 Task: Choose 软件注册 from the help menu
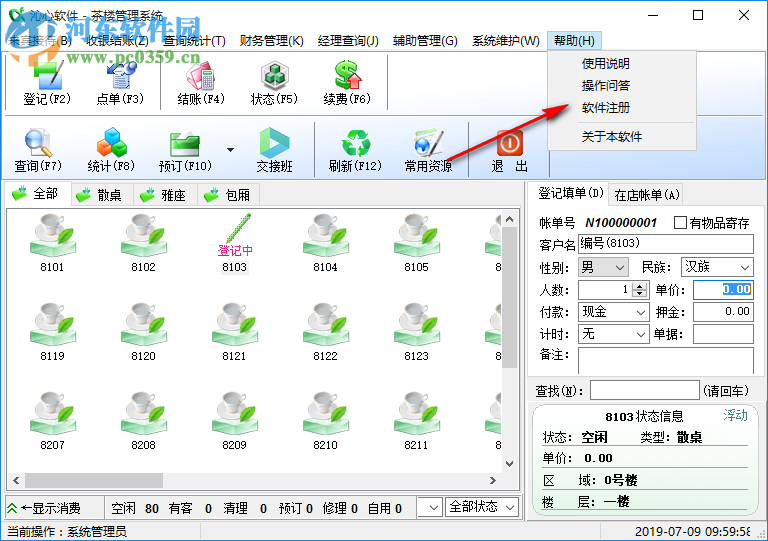(x=605, y=108)
